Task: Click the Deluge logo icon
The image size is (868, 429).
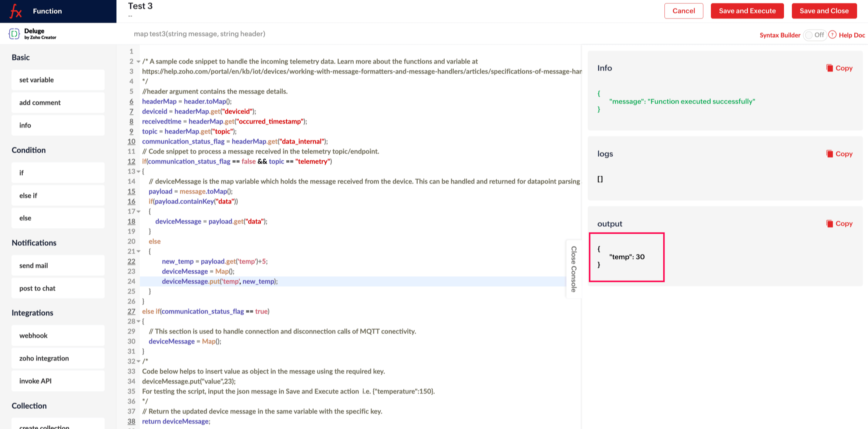Action: pos(14,34)
